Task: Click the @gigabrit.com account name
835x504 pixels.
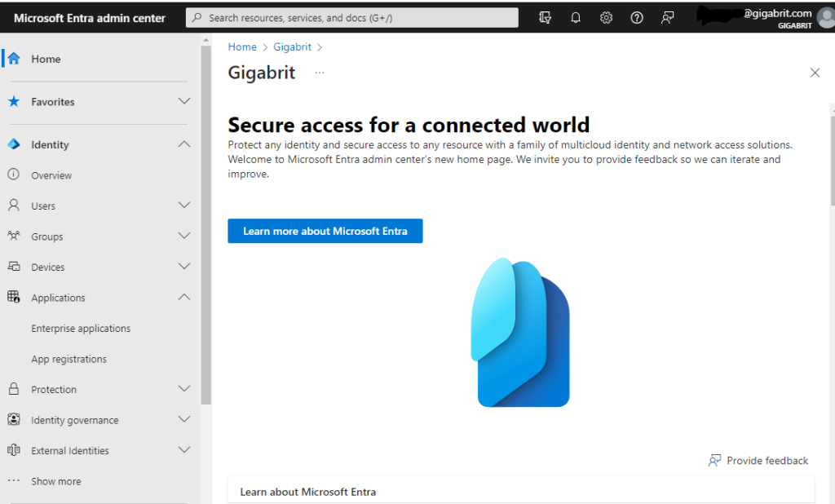Action: [x=777, y=13]
